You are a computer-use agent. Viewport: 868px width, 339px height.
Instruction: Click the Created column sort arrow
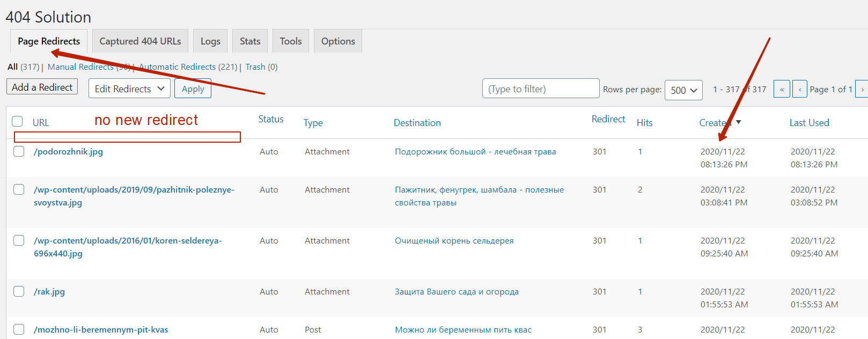pyautogui.click(x=739, y=122)
